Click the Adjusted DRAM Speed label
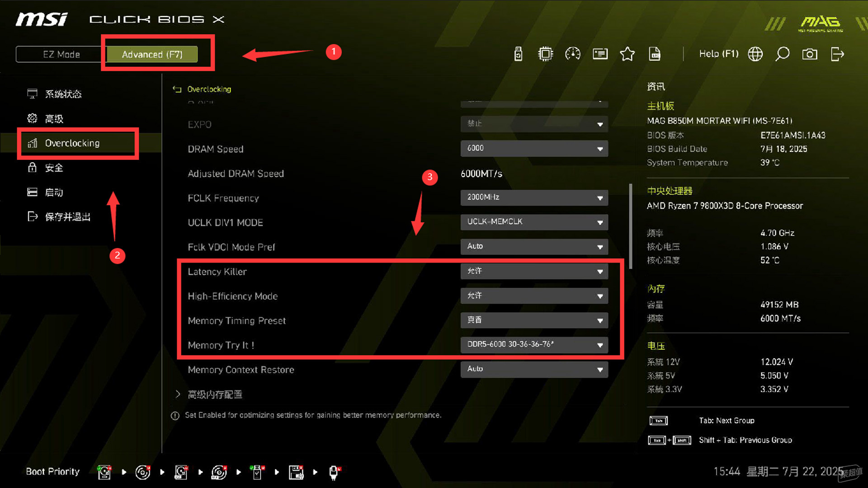This screenshot has width=868, height=488. coord(236,174)
